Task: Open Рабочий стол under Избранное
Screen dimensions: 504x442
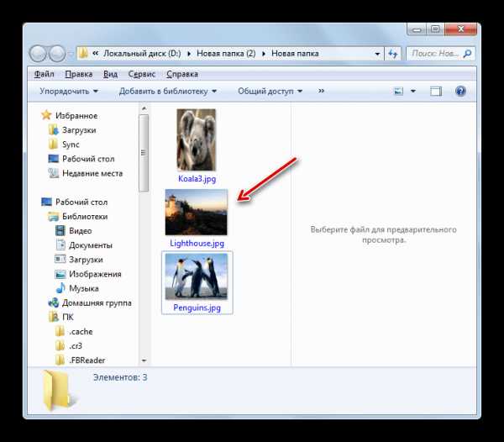Action: (88, 159)
